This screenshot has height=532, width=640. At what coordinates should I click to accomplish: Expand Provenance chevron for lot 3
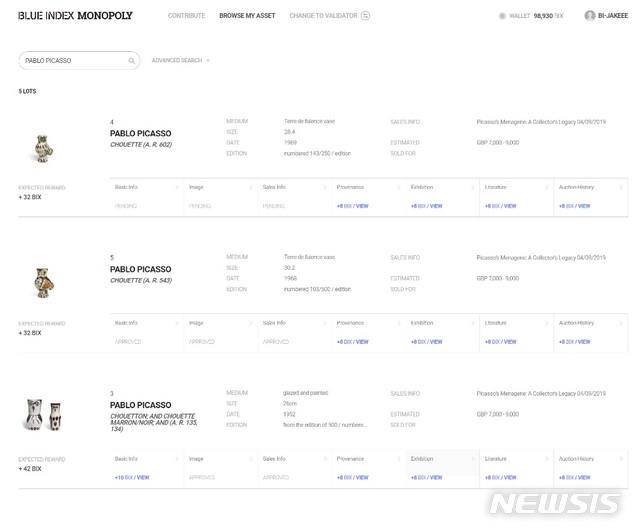point(399,459)
